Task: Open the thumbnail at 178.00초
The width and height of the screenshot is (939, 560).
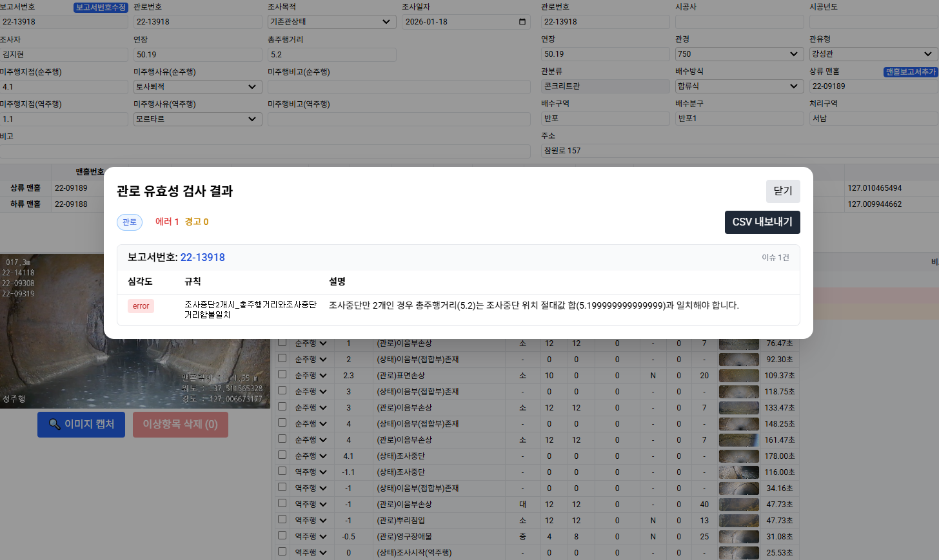Action: click(x=738, y=456)
